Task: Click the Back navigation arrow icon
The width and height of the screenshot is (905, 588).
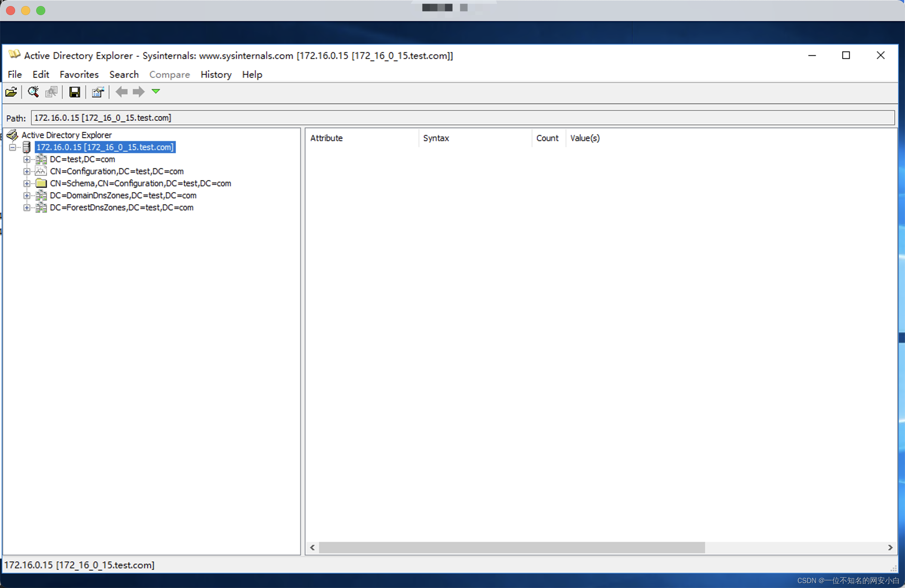Action: (x=121, y=92)
